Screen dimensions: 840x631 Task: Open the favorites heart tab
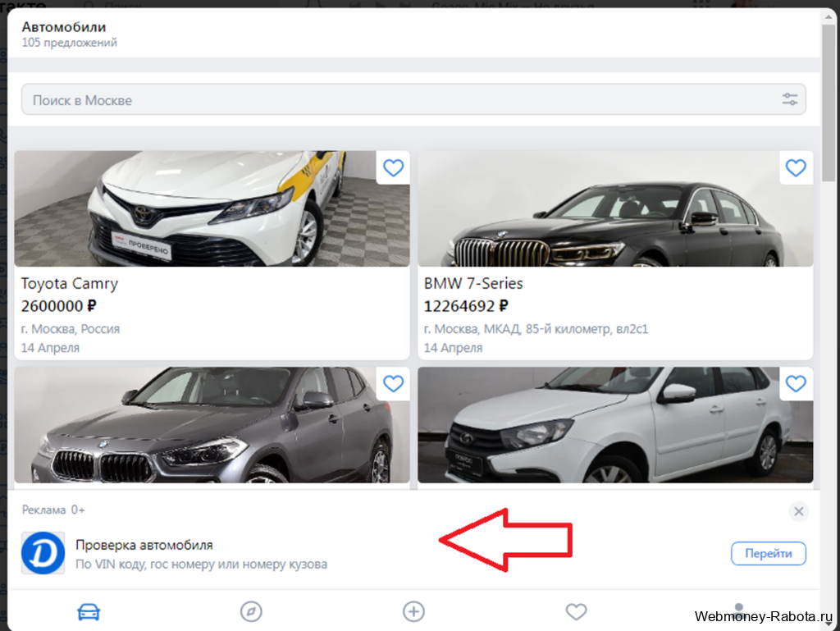576,611
